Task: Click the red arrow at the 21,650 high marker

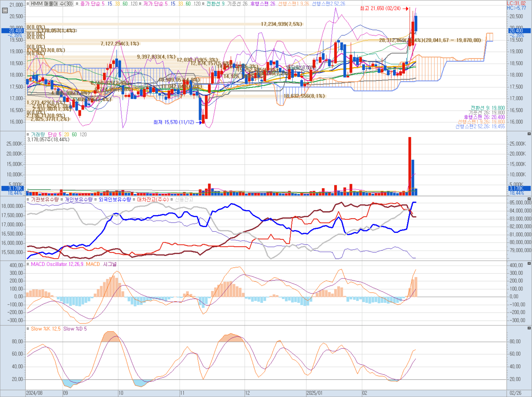Action: (405, 9)
